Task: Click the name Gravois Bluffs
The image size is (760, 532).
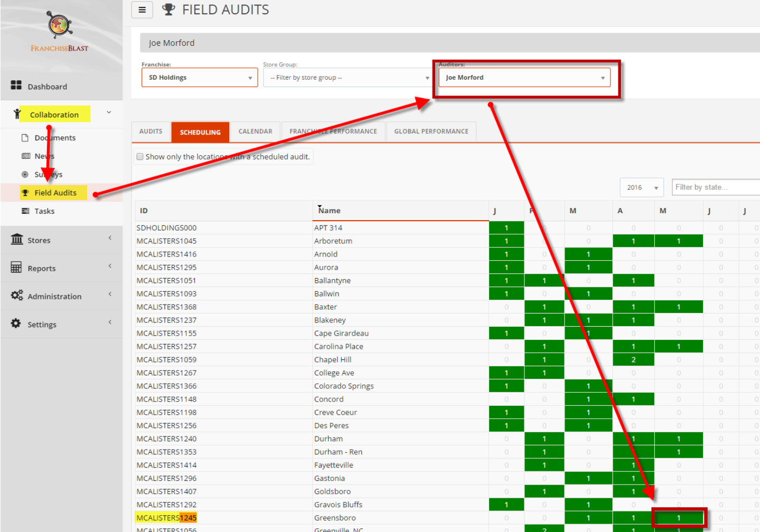Action: [338, 505]
